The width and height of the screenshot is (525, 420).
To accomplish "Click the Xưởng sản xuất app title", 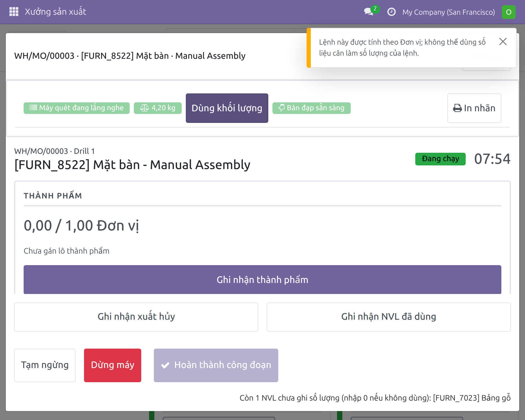I will (x=56, y=12).
